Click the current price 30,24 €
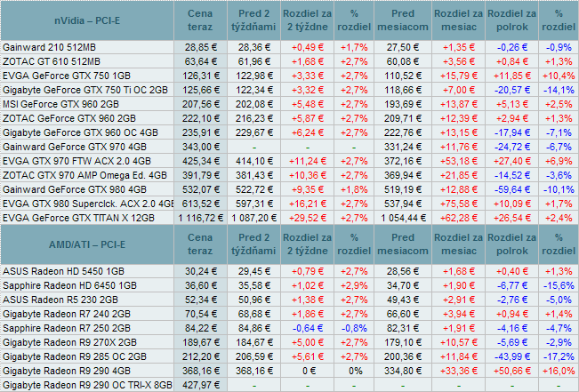This screenshot has width=579, height=392. 201,271
